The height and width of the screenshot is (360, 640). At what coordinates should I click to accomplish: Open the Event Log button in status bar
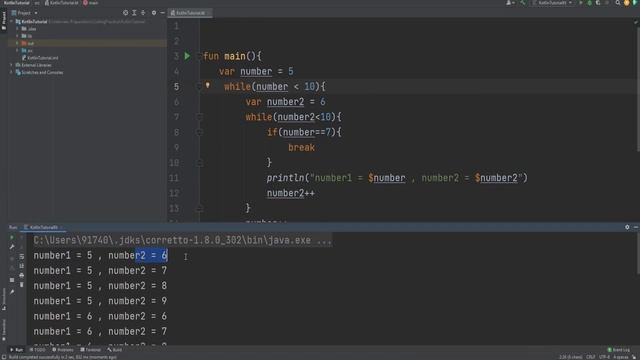619,350
